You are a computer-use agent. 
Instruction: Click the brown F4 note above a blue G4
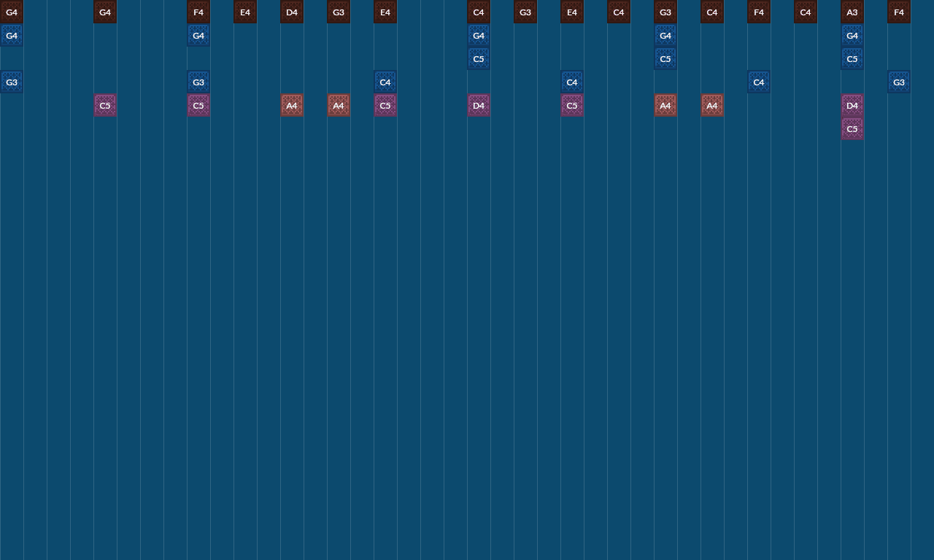click(198, 12)
